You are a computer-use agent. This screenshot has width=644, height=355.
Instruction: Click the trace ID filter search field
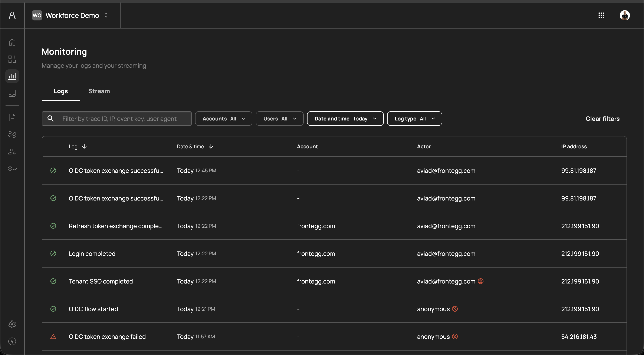[x=119, y=119]
